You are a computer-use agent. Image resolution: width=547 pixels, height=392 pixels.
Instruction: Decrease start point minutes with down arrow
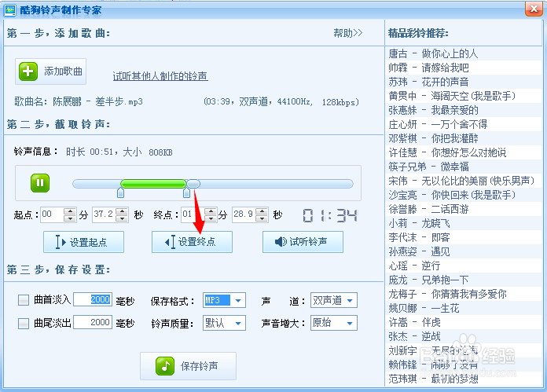[70, 218]
